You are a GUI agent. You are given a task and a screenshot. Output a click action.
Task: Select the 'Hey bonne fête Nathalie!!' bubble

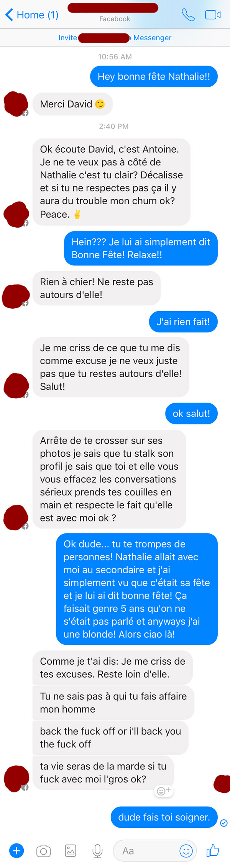[x=154, y=76]
